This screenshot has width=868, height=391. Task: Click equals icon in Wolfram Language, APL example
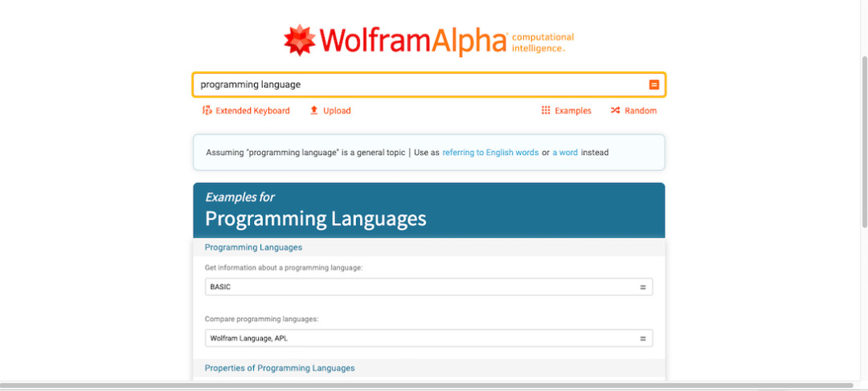pyautogui.click(x=643, y=339)
